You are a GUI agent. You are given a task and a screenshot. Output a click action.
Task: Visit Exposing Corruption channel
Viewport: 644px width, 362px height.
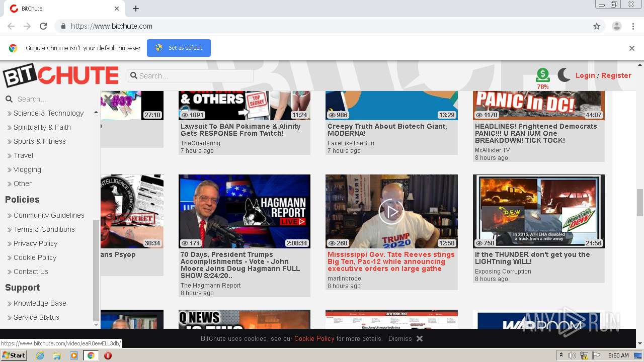coord(503,271)
